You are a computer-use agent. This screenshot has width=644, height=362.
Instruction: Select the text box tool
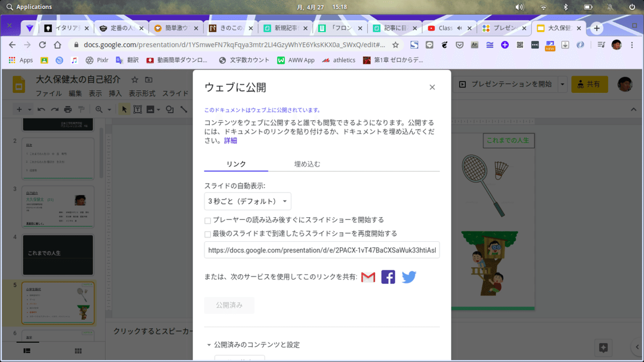coord(137,109)
